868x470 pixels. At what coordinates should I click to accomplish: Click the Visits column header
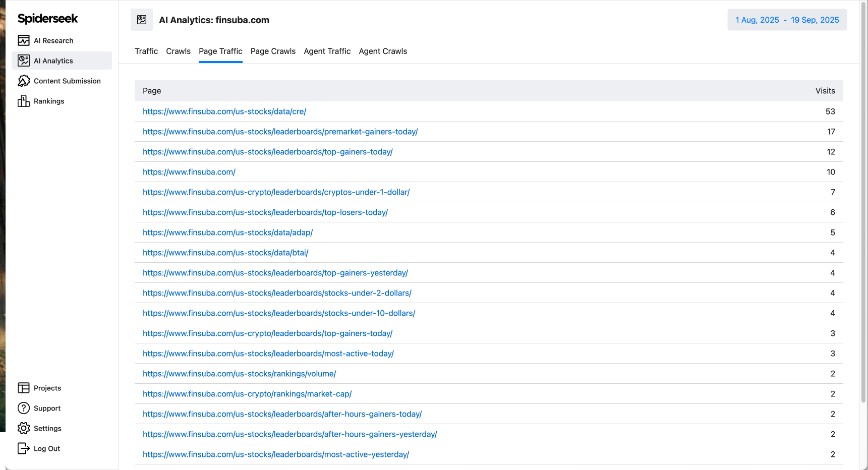tap(825, 91)
